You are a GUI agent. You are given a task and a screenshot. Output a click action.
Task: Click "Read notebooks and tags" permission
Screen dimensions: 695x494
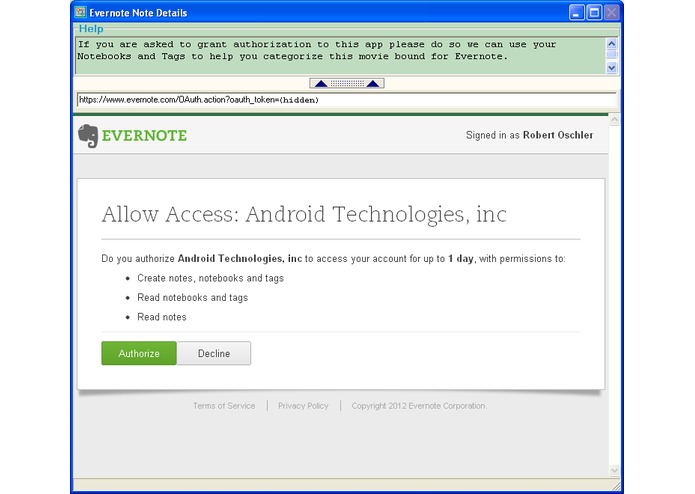192,298
